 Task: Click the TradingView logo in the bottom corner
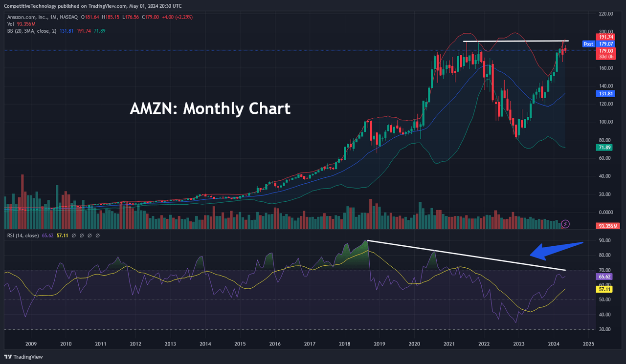[x=23, y=357]
